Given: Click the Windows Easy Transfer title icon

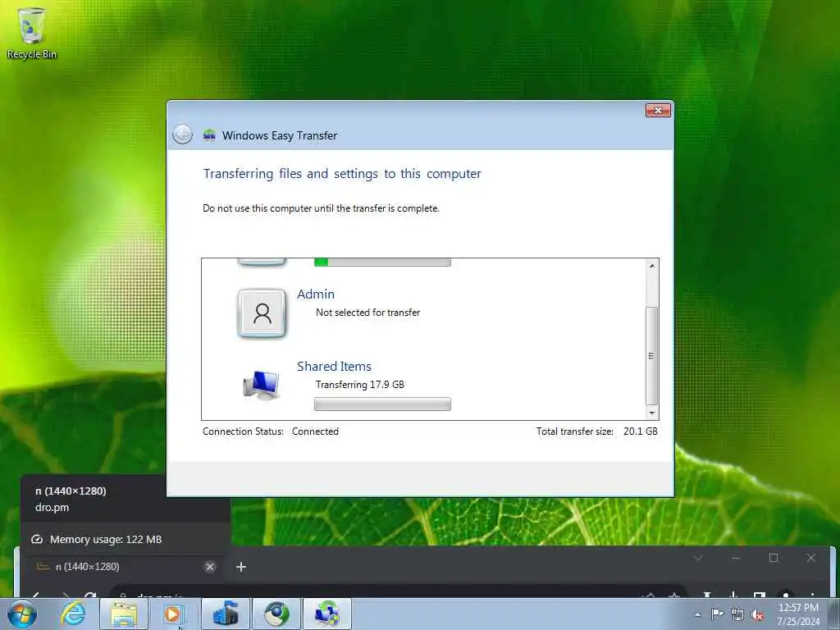Looking at the screenshot, I should point(209,135).
